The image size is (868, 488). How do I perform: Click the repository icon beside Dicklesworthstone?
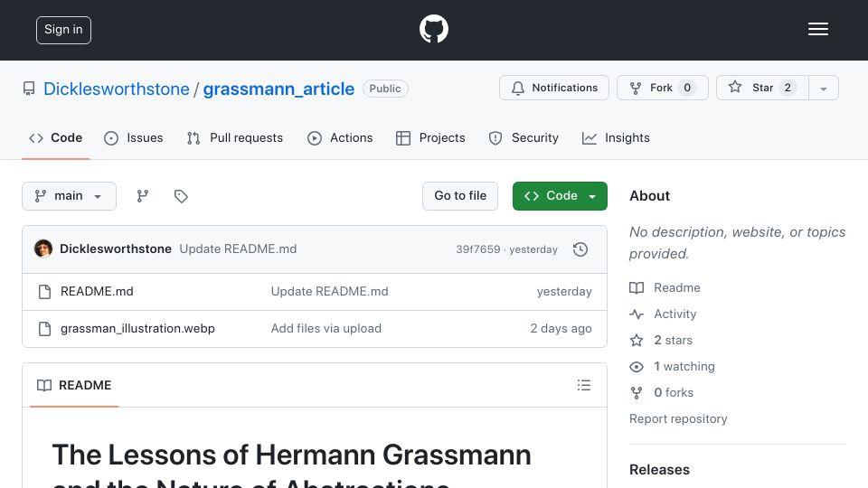click(29, 89)
